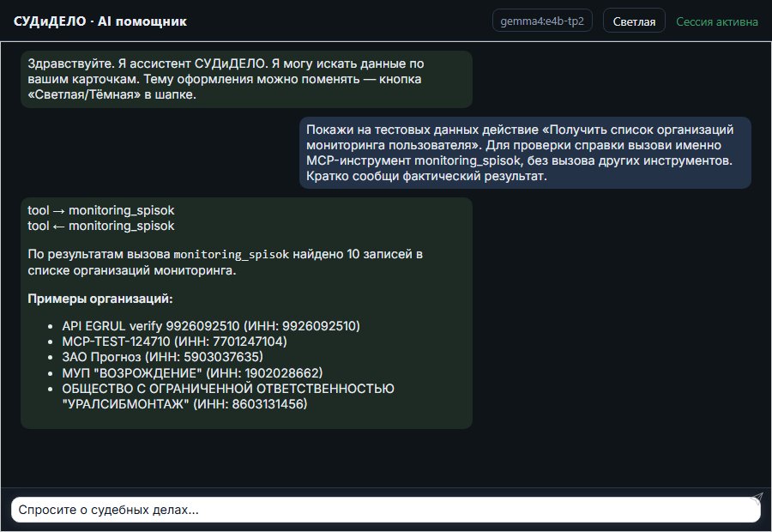Select the "УРАЛСИБМОНТАЖ" organization list item
Viewport: 772px width, 532px height.
pyautogui.click(x=228, y=396)
